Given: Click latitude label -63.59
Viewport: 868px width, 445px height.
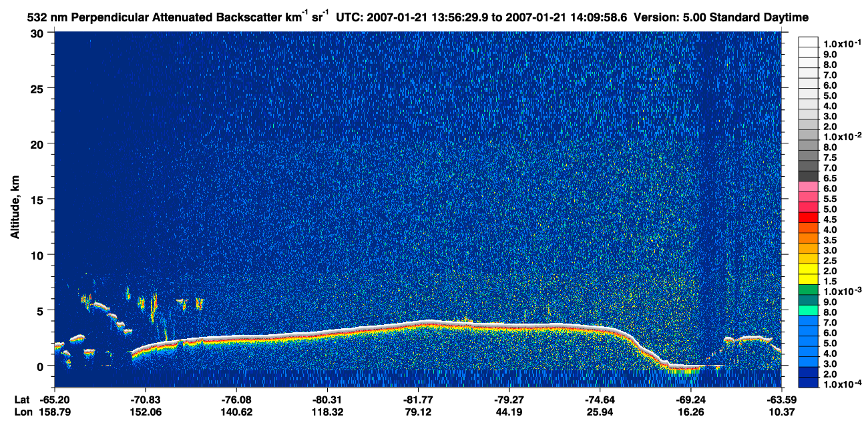Looking at the screenshot, I should coord(781,399).
